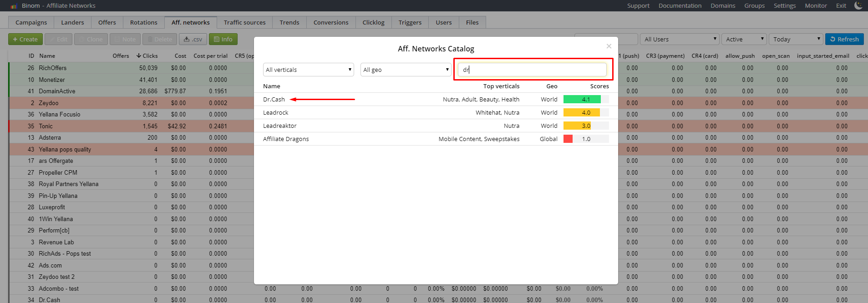Switch to the Campaigns tab
This screenshot has height=303, width=868.
pyautogui.click(x=31, y=22)
